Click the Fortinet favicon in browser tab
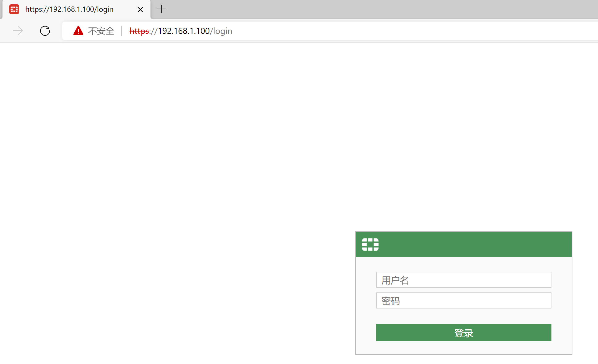 (14, 9)
